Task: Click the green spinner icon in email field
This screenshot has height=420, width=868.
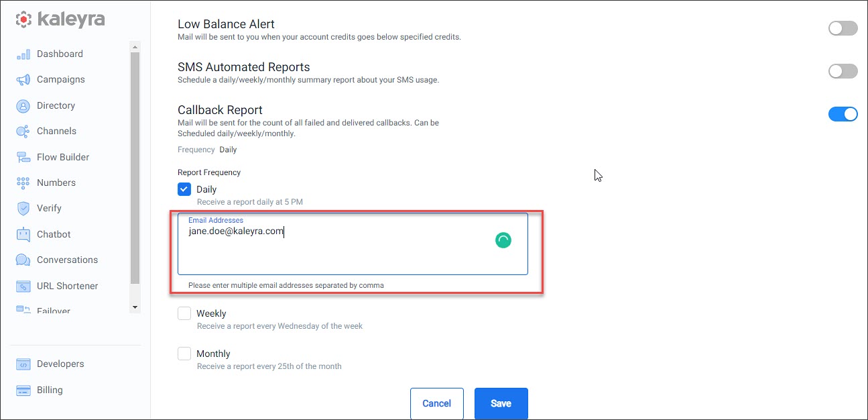Action: click(503, 240)
